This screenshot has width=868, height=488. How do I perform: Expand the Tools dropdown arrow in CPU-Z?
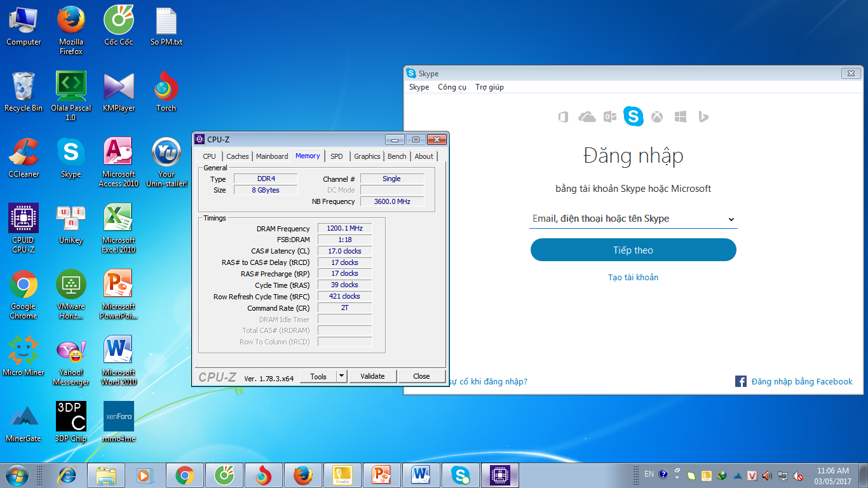coord(341,376)
